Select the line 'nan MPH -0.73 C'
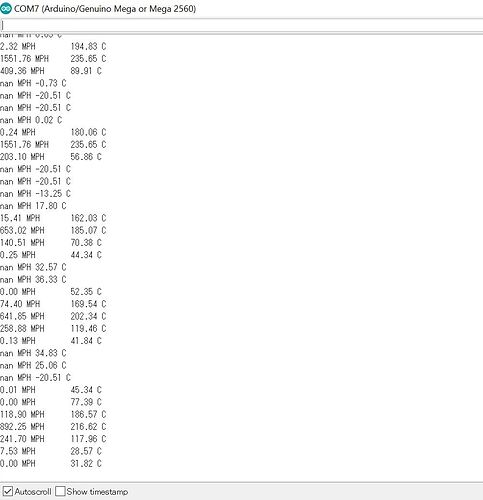Image resolution: width=483 pixels, height=500 pixels. click(x=33, y=83)
